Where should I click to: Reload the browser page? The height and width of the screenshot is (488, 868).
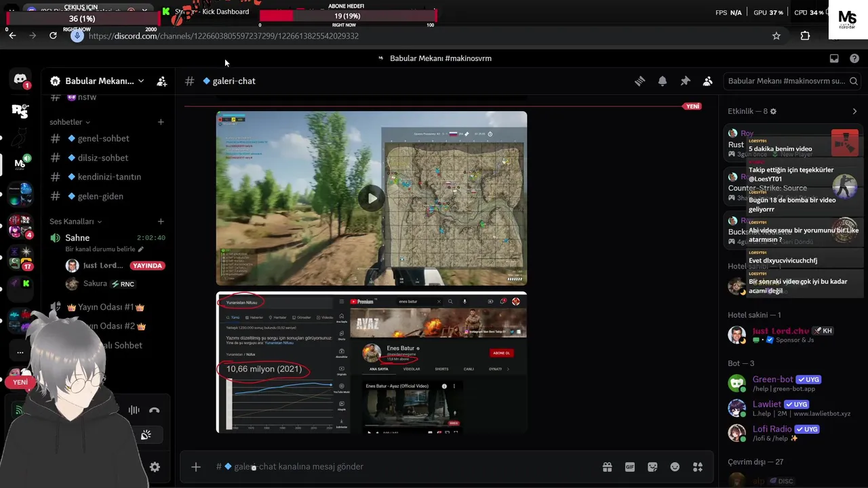(53, 36)
